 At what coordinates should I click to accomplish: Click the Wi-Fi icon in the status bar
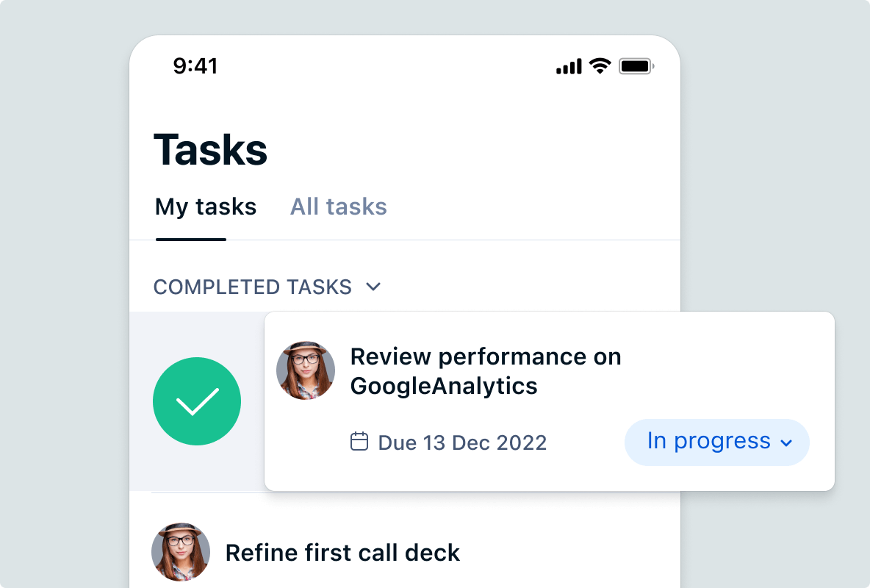pos(600,65)
